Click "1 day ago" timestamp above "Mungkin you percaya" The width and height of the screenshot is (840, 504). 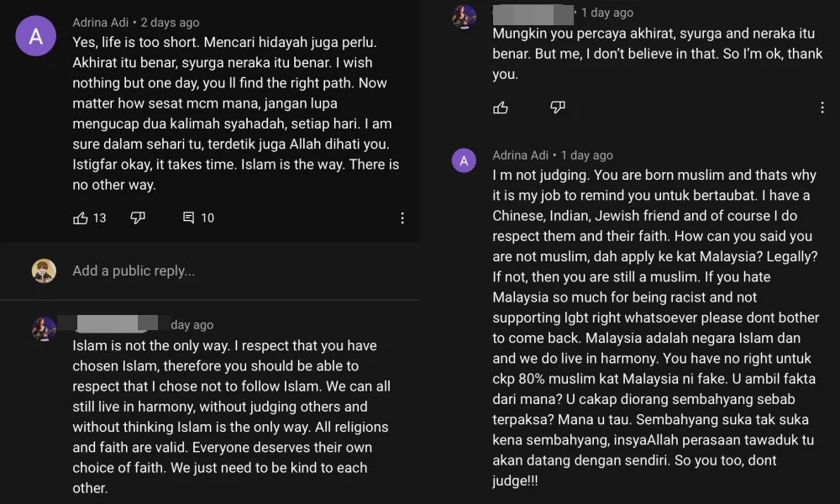tap(607, 13)
